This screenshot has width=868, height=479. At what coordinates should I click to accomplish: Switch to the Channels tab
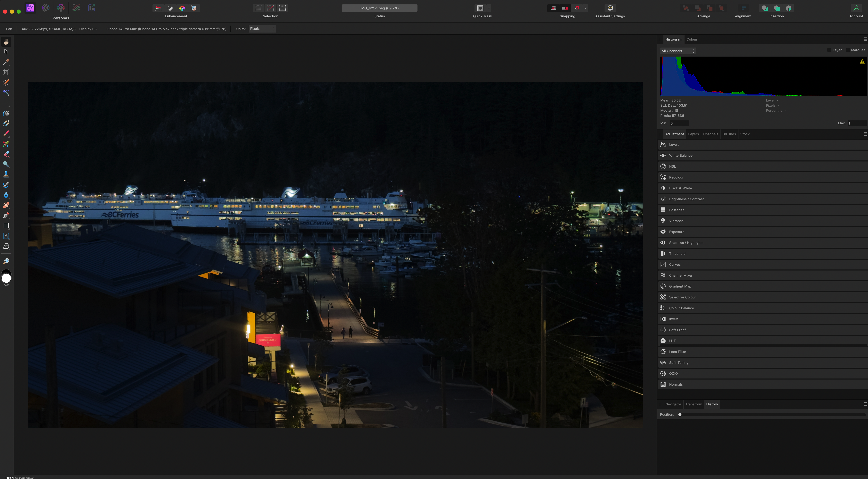[x=711, y=134]
